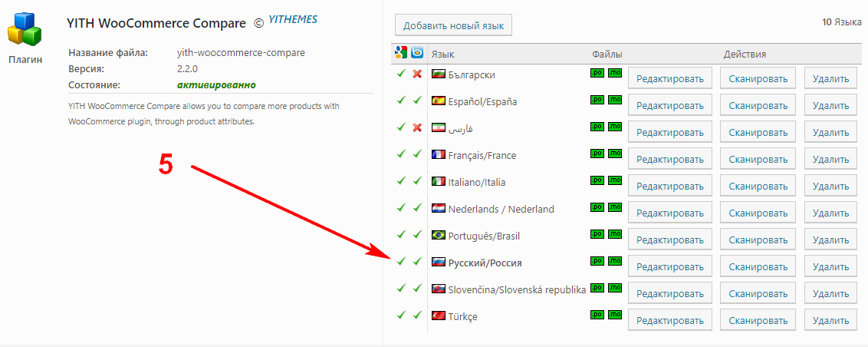Click the 10 Языка count label
The height and width of the screenshot is (347, 868).
[x=842, y=22]
